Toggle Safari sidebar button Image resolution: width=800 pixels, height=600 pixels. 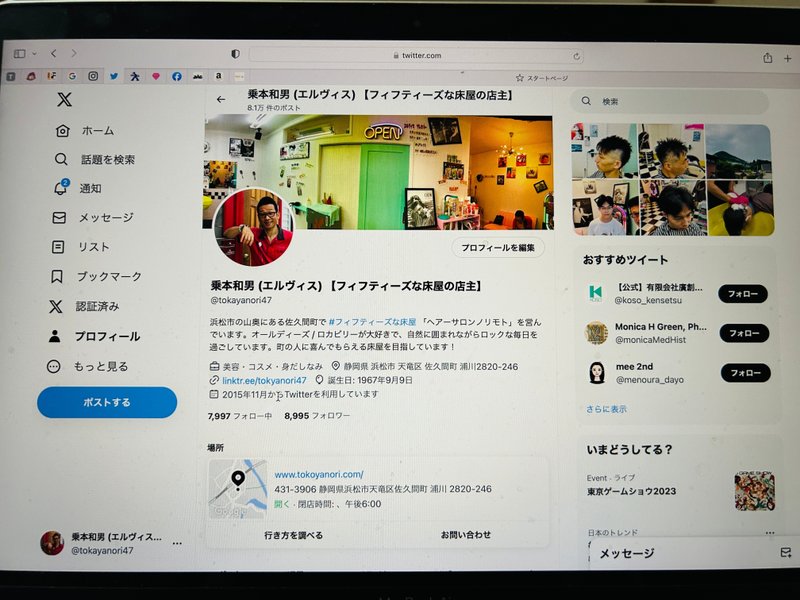(x=19, y=54)
